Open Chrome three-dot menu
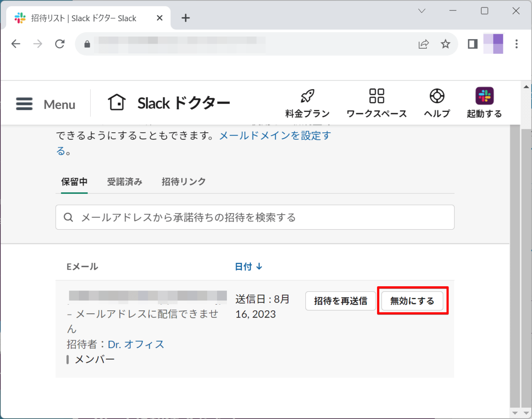Viewport: 532px width, 419px height. pyautogui.click(x=516, y=44)
